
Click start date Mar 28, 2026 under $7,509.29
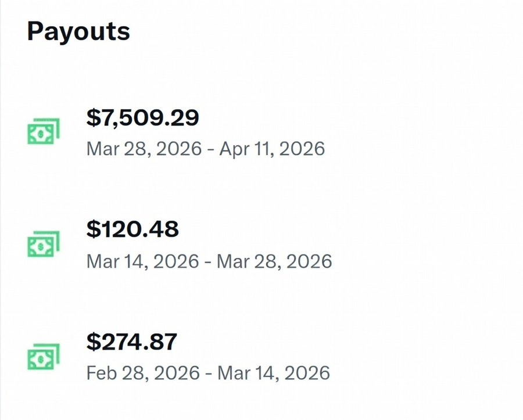coord(144,149)
